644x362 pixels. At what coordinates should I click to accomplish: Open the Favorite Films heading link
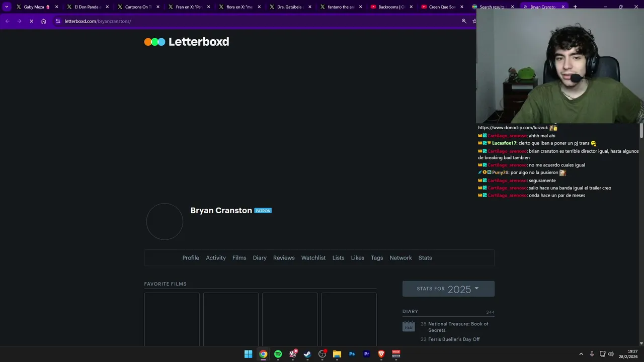pyautogui.click(x=166, y=284)
